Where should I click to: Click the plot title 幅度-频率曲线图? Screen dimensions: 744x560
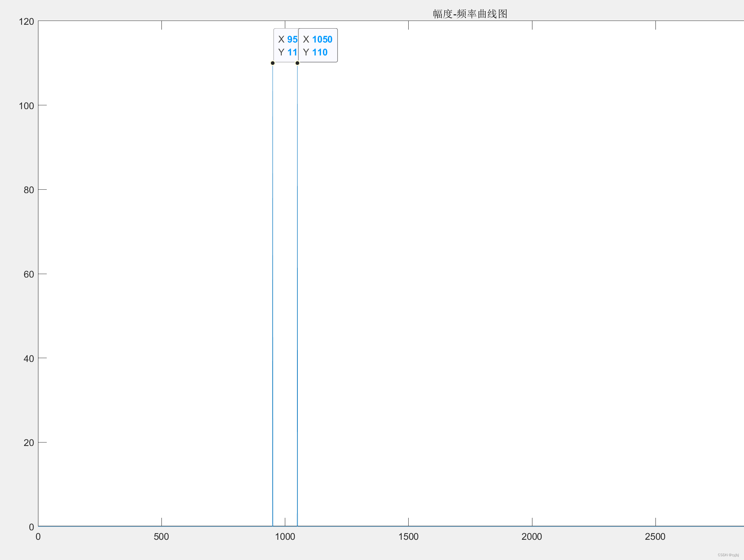tap(470, 14)
